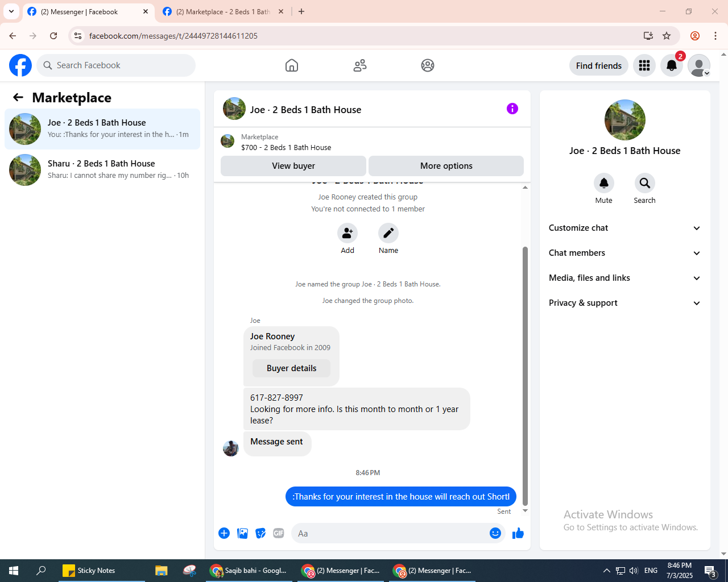
Task: Open taskbar search magnifier
Action: pos(41,571)
